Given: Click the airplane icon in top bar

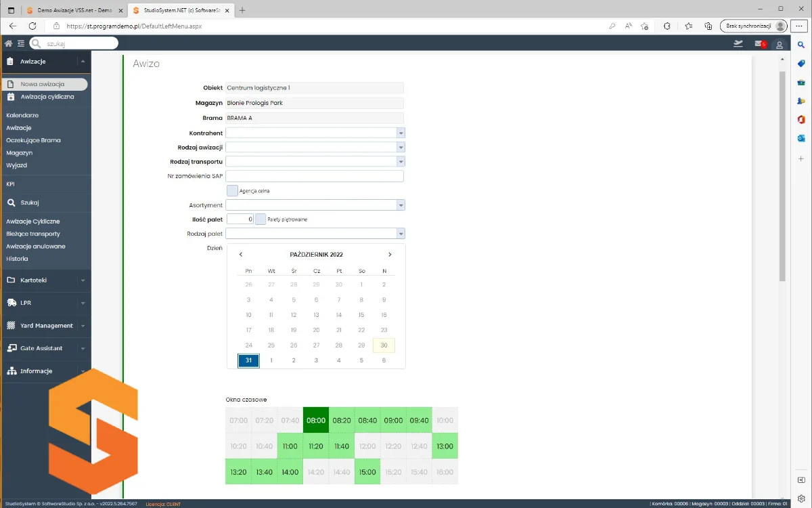Looking at the screenshot, I should point(738,44).
